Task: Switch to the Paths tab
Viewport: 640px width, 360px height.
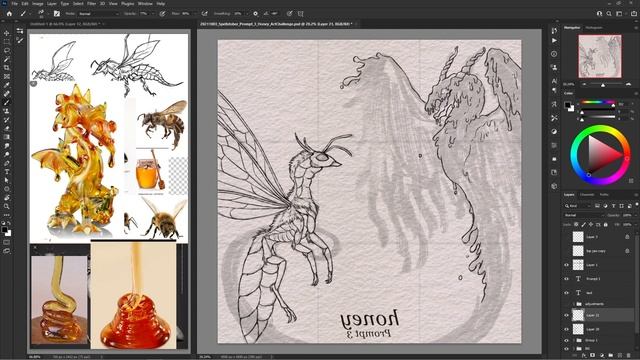Action: click(x=604, y=195)
